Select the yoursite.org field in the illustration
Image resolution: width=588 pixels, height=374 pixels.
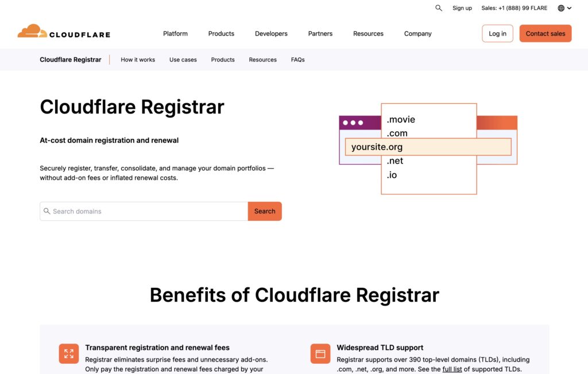tap(428, 147)
